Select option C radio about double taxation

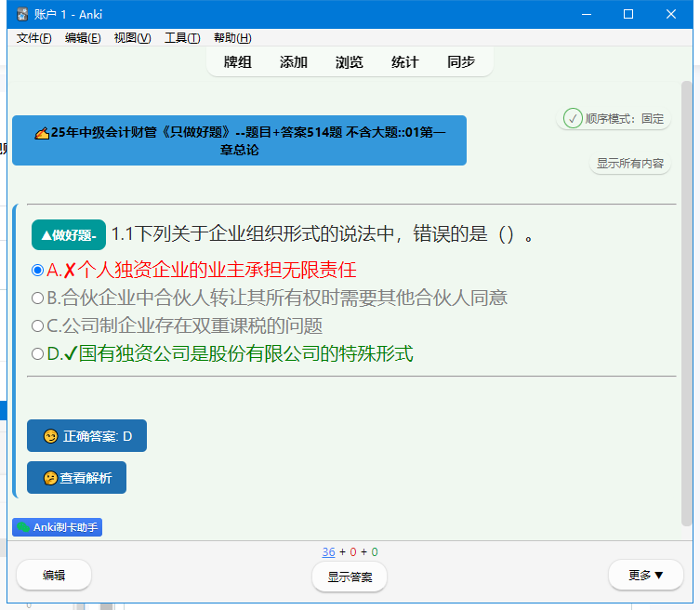[37, 326]
